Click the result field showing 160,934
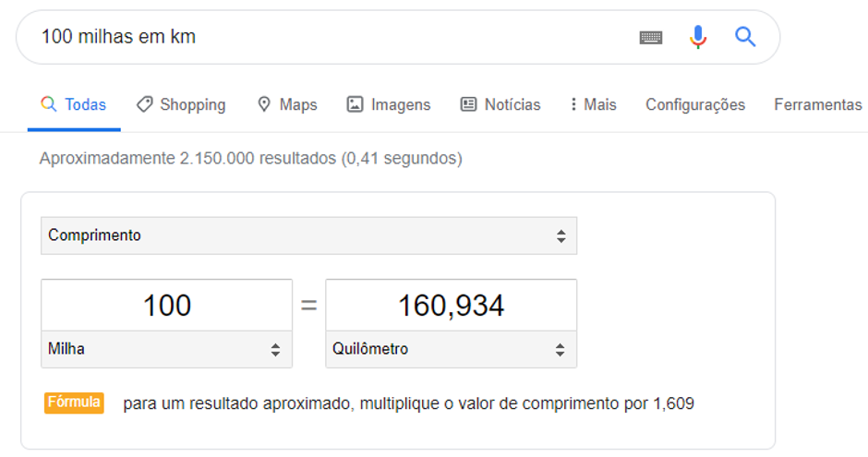The width and height of the screenshot is (868, 457). 451,306
